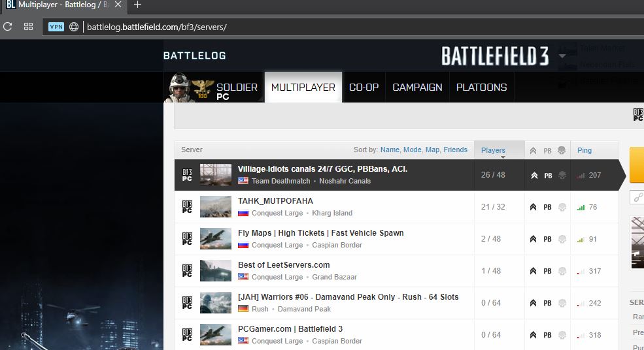Screen dimensions: 644x350
Task: Click the ranked chevrons column header icon
Action: [x=534, y=150]
